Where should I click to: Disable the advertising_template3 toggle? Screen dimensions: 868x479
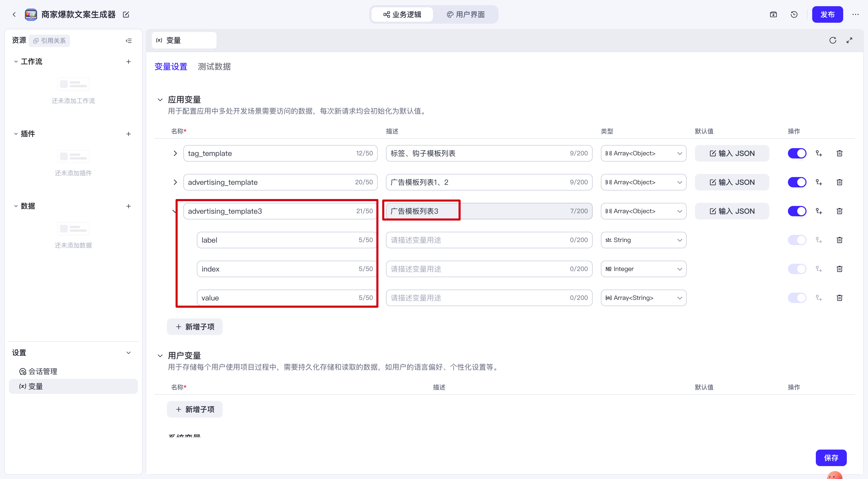click(797, 211)
